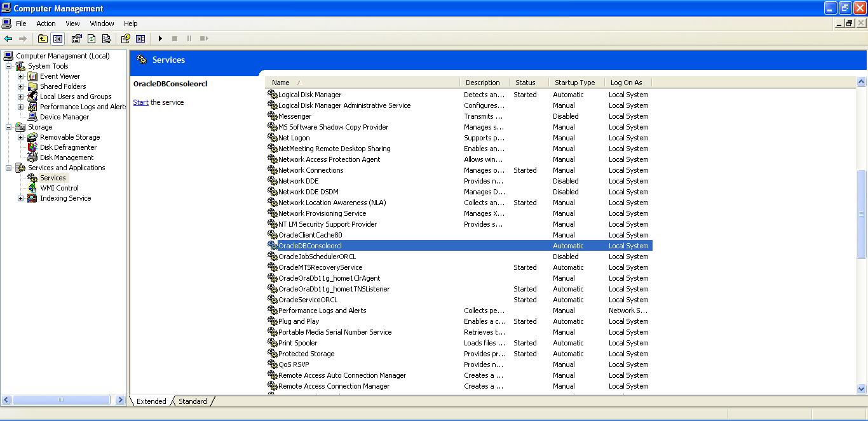Open Properties from the toolbar icon
The image size is (868, 421).
(x=77, y=39)
